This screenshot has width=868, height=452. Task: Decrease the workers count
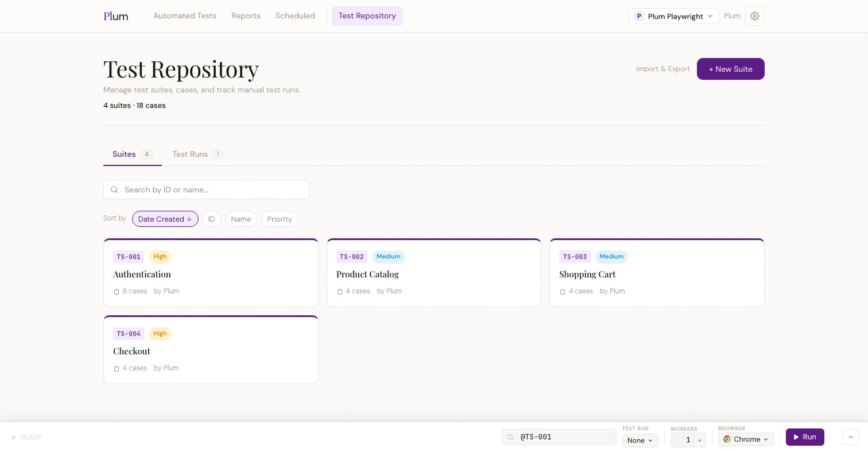tap(677, 440)
